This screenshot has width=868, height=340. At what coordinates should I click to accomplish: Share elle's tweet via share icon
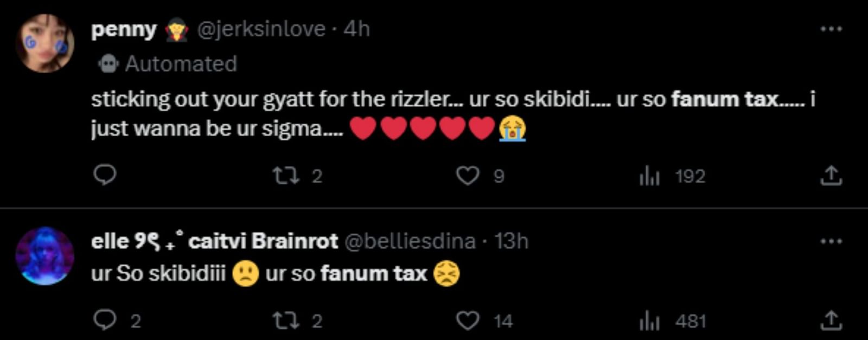coord(831,320)
